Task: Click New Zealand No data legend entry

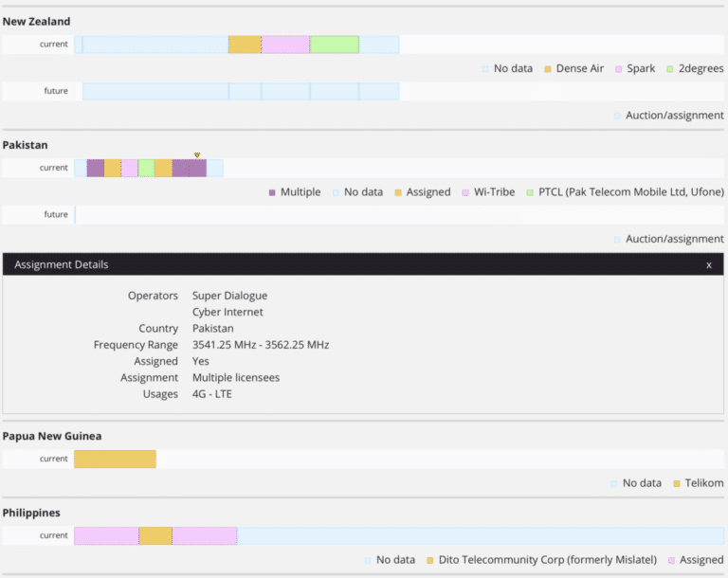Action: click(507, 69)
